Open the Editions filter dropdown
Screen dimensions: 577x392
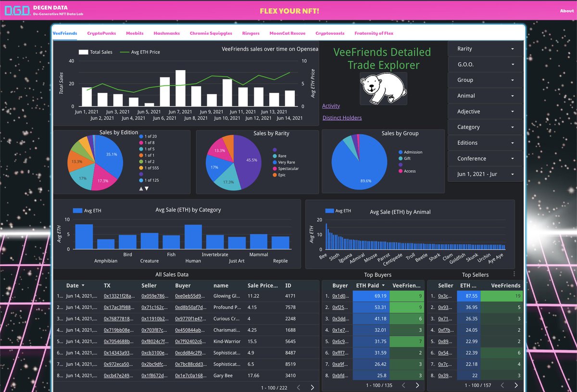coord(485,143)
